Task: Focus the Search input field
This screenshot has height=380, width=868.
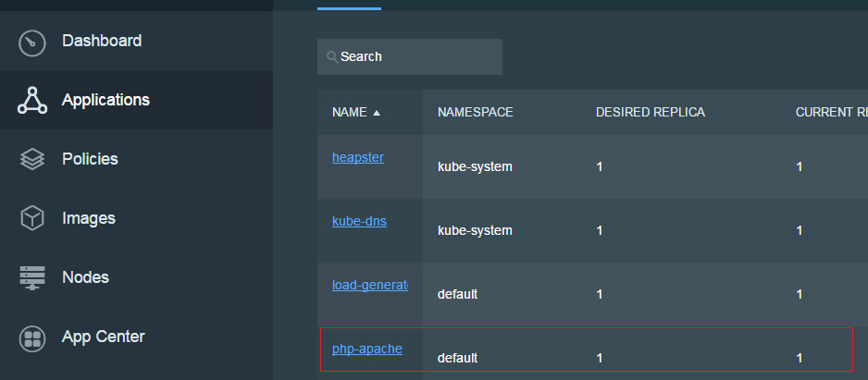Action: pyautogui.click(x=410, y=56)
